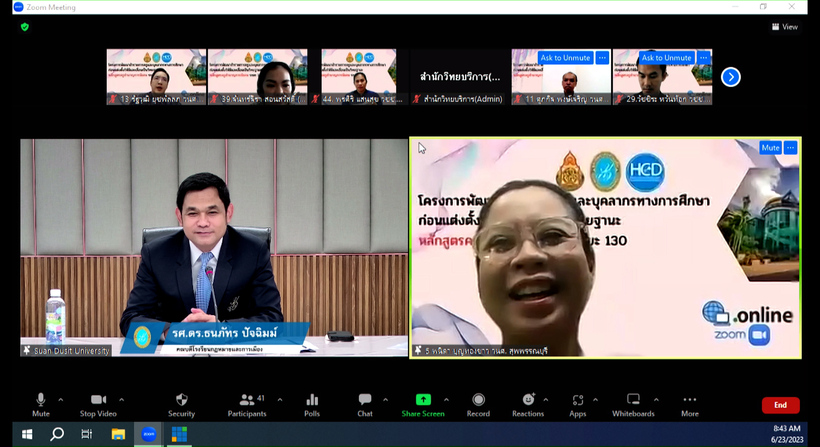Viewport: 820px width, 447px height.
Task: Open the View layout menu
Action: (785, 27)
